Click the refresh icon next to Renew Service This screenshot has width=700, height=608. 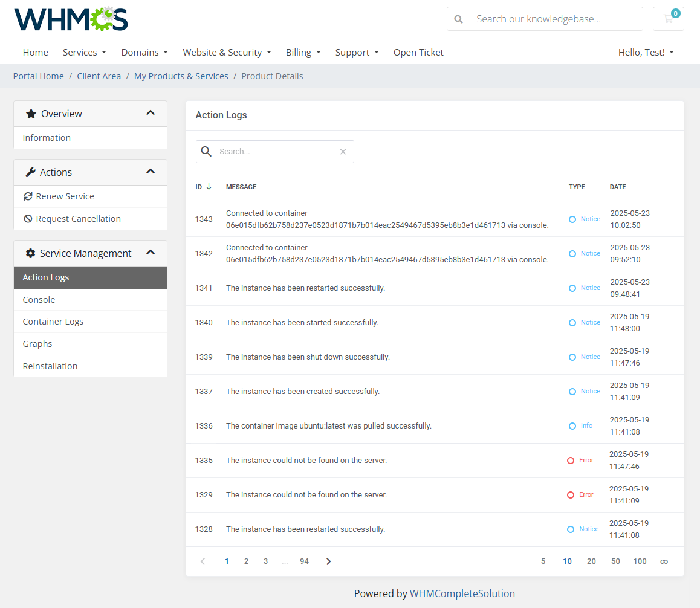pos(28,196)
